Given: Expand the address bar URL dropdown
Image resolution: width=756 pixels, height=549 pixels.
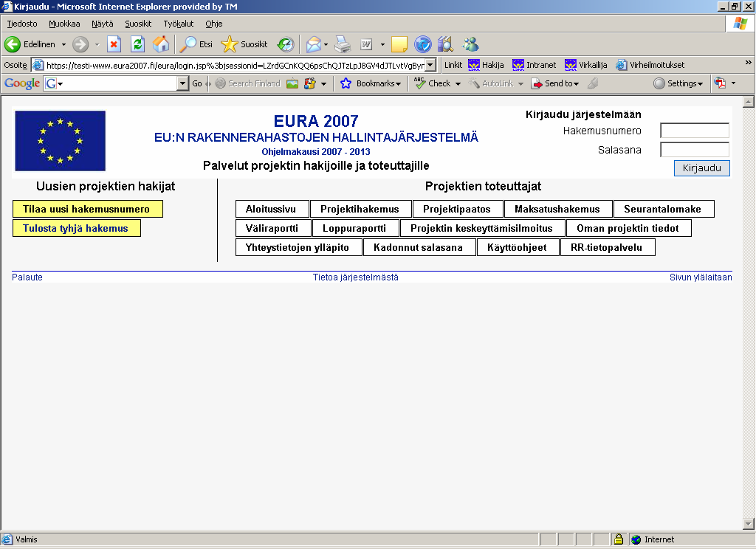Looking at the screenshot, I should point(431,65).
